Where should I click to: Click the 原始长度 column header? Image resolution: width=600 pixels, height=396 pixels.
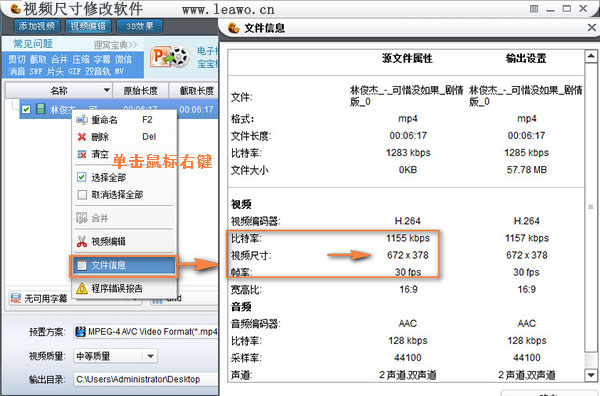[x=140, y=91]
